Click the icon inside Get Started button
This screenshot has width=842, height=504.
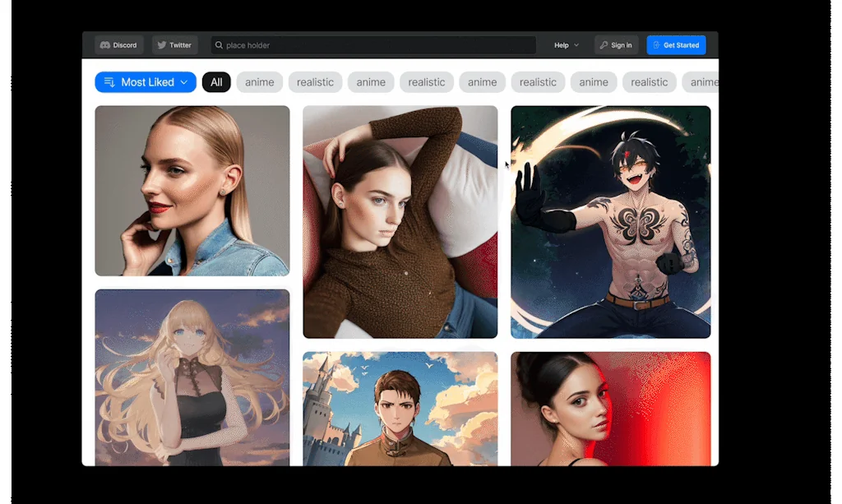(656, 45)
